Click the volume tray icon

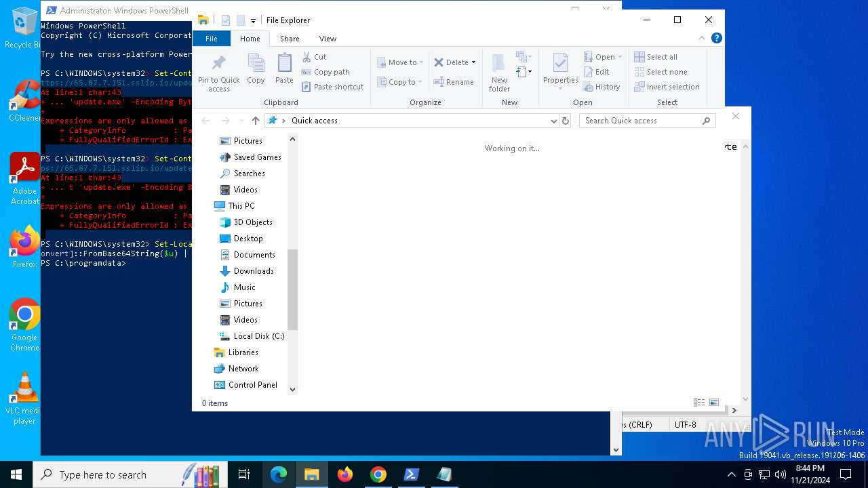[x=780, y=474]
